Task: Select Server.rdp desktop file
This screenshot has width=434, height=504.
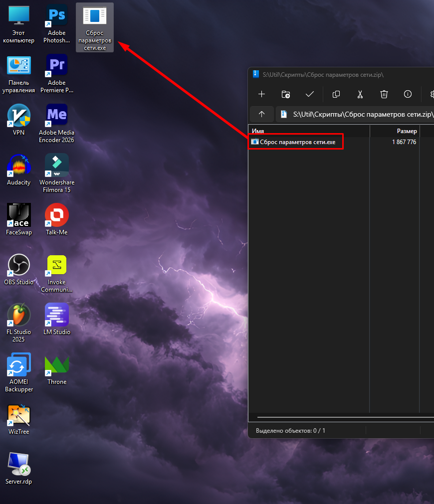Action: tap(18, 469)
